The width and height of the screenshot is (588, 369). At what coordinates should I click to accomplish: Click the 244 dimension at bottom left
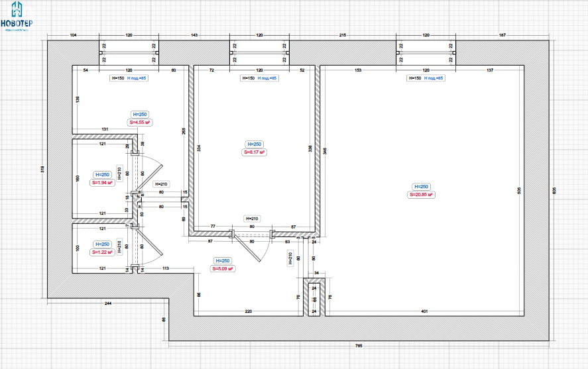tap(107, 303)
